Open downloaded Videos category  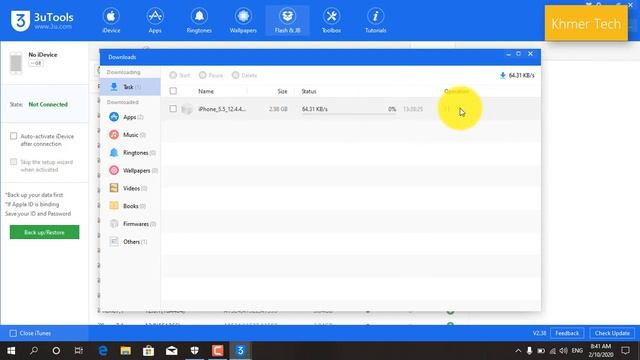(x=130, y=188)
